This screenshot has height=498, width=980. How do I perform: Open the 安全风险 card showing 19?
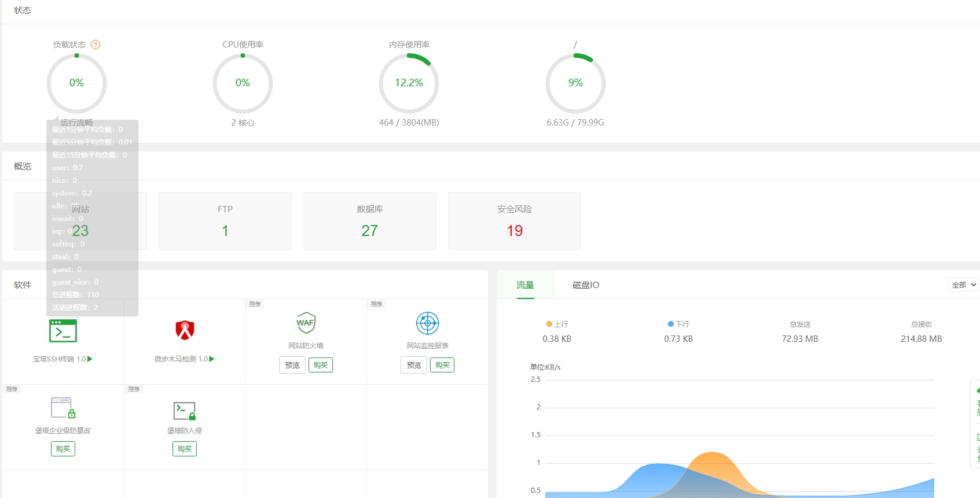[515, 221]
